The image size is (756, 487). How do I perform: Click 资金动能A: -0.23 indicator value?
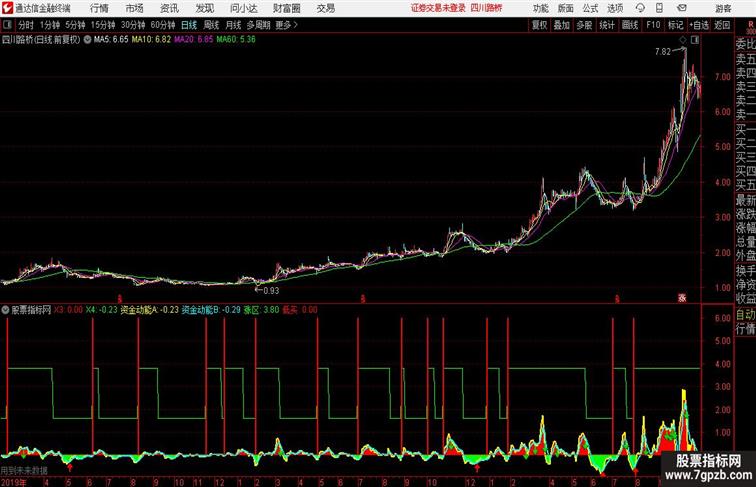[x=149, y=310]
